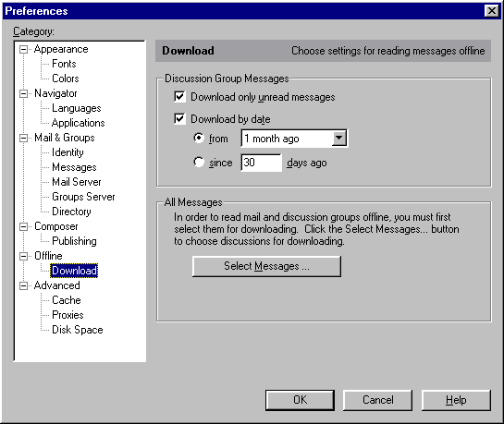Open the '1 month ago' dropdown

point(338,139)
